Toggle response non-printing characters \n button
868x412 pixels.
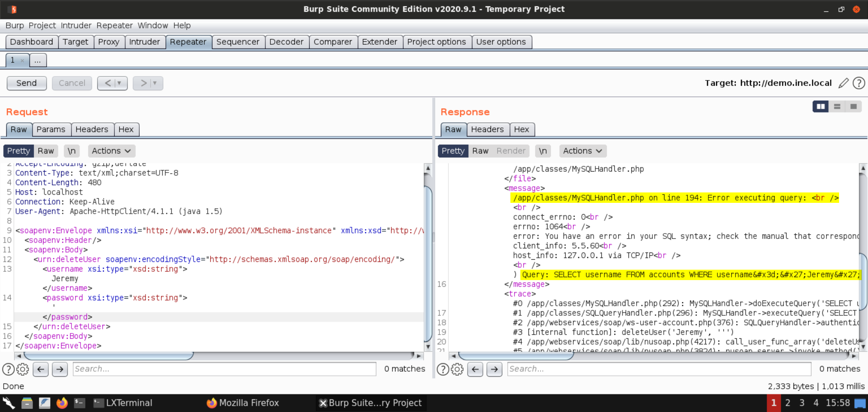(542, 151)
